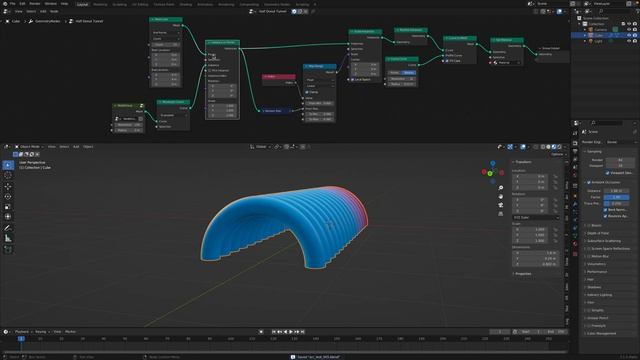Viewport: 640px width, 360px height.
Task: Expand the Properties section in sidebar
Action: tap(523, 274)
